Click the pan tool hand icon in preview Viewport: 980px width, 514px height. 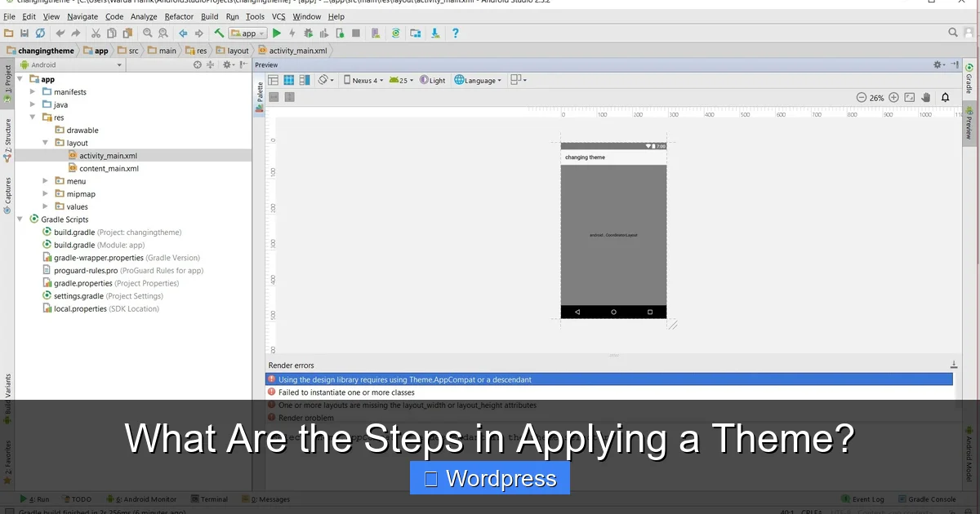[927, 97]
